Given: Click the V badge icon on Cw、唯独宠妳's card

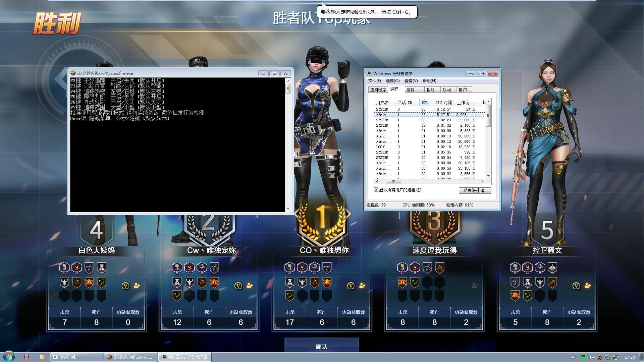Looking at the screenshot, I should pyautogui.click(x=238, y=286).
